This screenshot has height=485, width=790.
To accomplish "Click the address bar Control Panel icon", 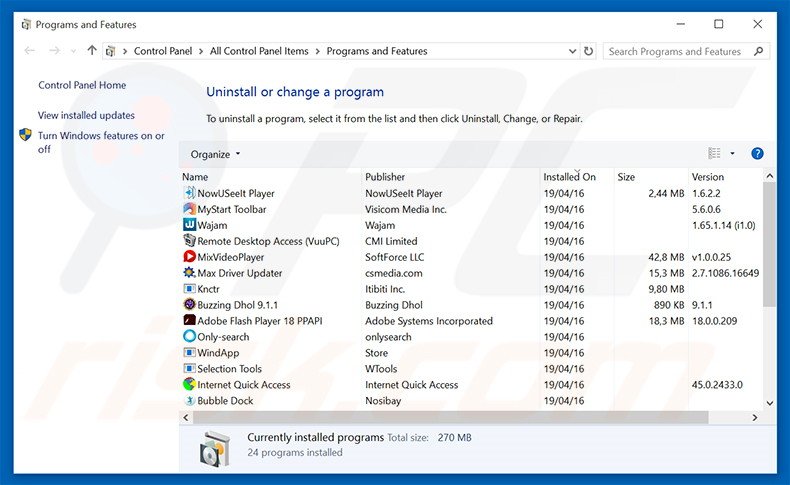I will tap(111, 51).
